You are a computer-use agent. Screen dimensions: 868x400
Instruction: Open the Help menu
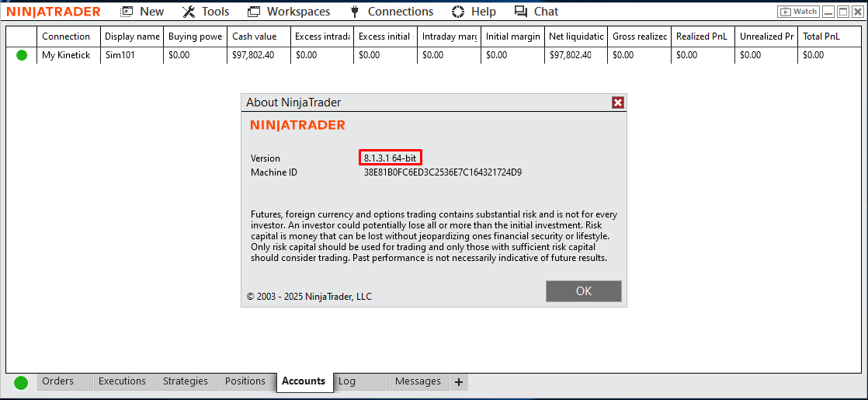click(x=474, y=12)
